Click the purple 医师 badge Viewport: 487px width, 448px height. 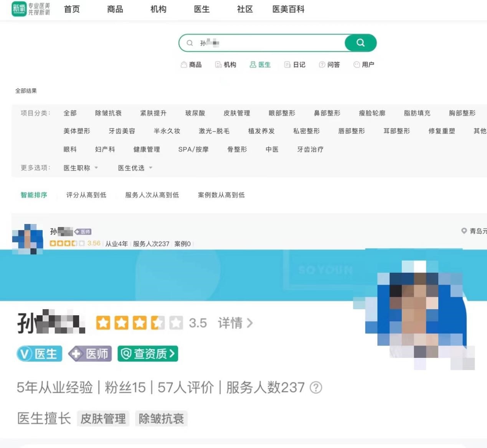tap(90, 354)
